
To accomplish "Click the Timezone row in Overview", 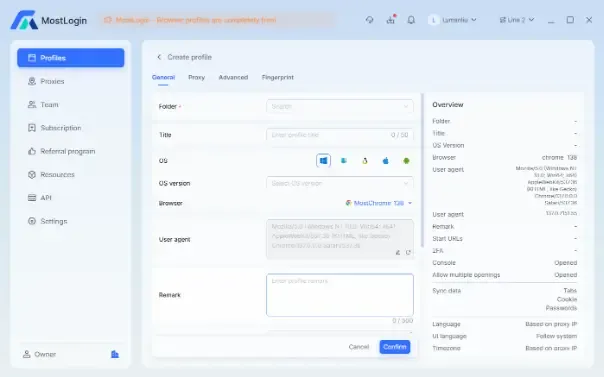I will click(505, 348).
